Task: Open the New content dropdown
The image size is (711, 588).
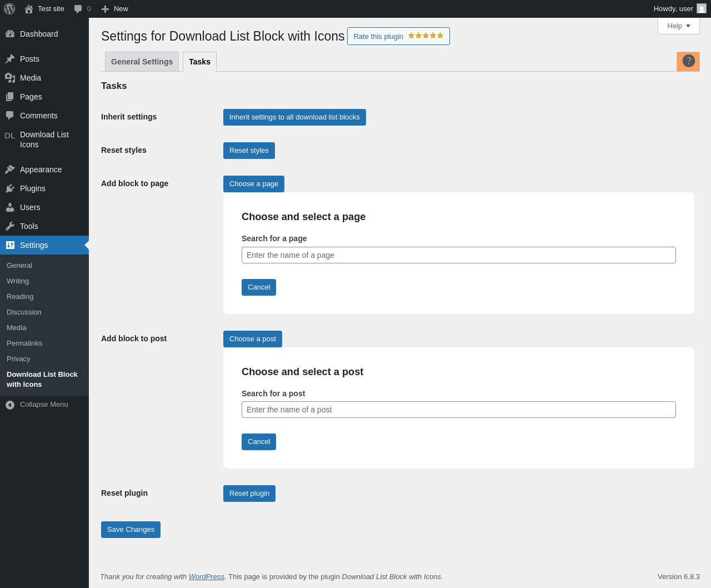Action: [x=115, y=9]
